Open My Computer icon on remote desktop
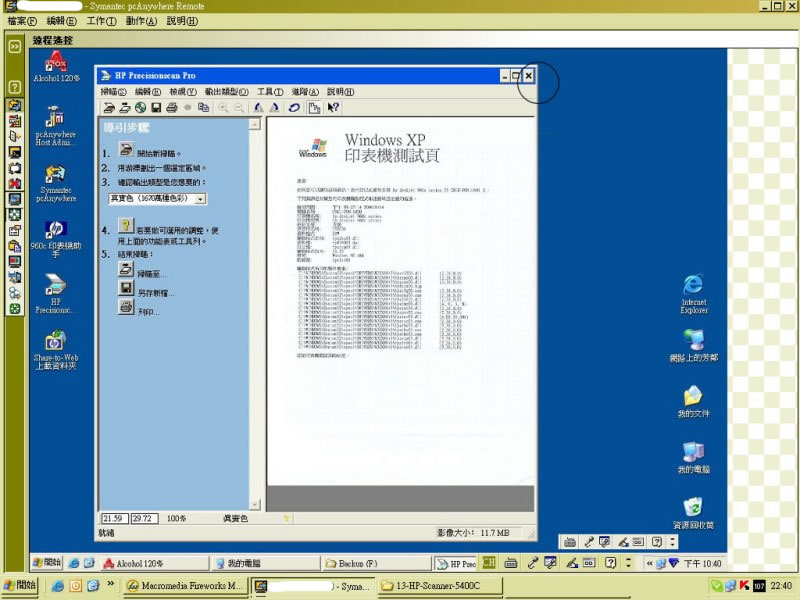Image resolution: width=800 pixels, height=600 pixels. tap(694, 458)
